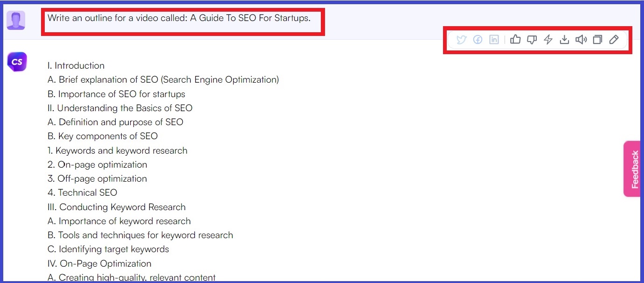Click "II. Understanding the Basics of SEO" line
Viewport: 644px width, 283px height.
120,108
